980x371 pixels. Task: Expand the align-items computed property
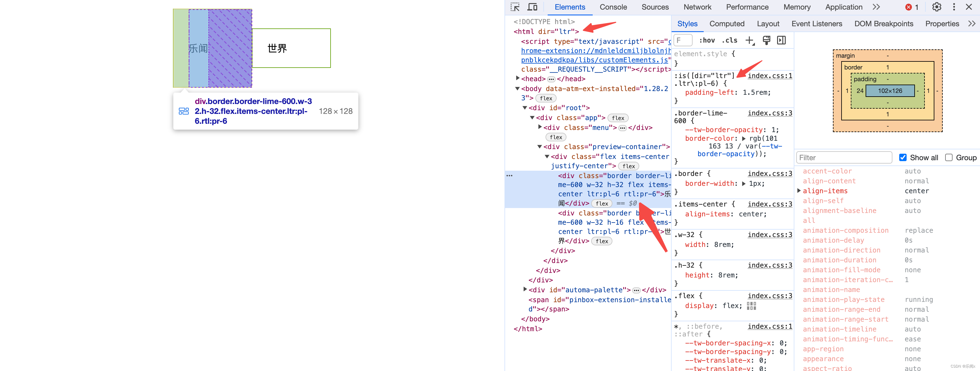(x=799, y=191)
